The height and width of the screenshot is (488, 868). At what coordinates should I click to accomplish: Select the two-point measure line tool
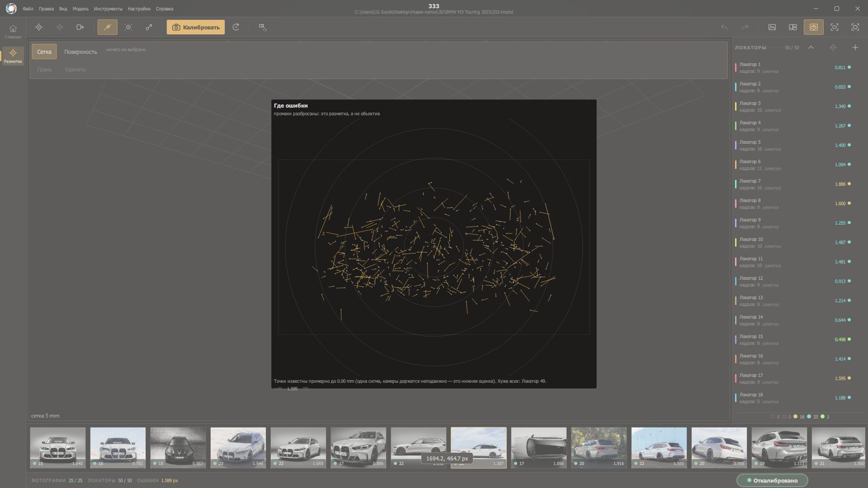pyautogui.click(x=149, y=27)
